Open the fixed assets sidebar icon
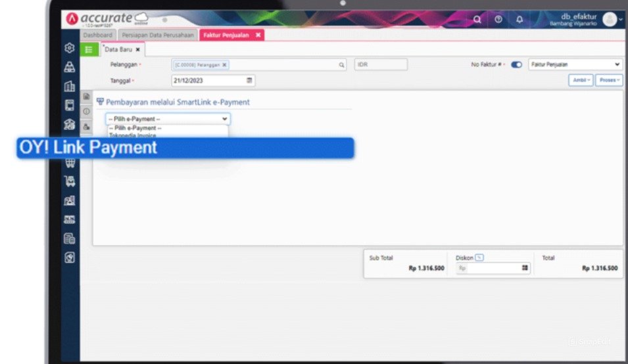Screen dimensions: 628x364 pyautogui.click(x=69, y=219)
